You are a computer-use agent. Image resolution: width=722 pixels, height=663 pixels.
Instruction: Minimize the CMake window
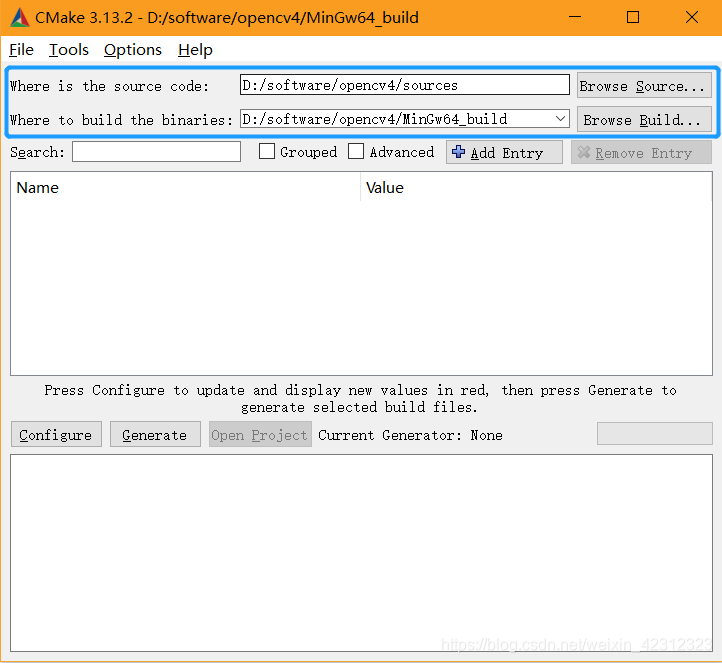(x=575, y=17)
